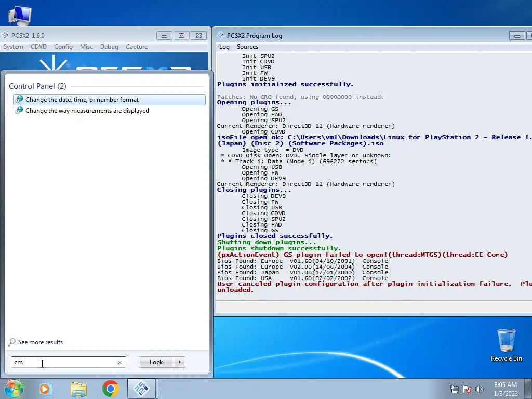Screen dimensions: 532x399
Task: Click log line 'Plugins initialized successfully.'
Action: pos(285,84)
